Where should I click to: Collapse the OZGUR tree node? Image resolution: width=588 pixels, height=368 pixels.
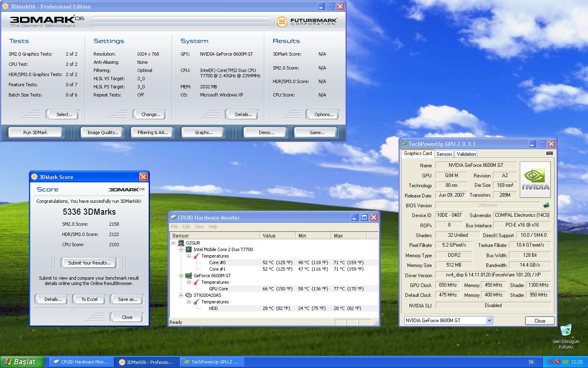[174, 243]
